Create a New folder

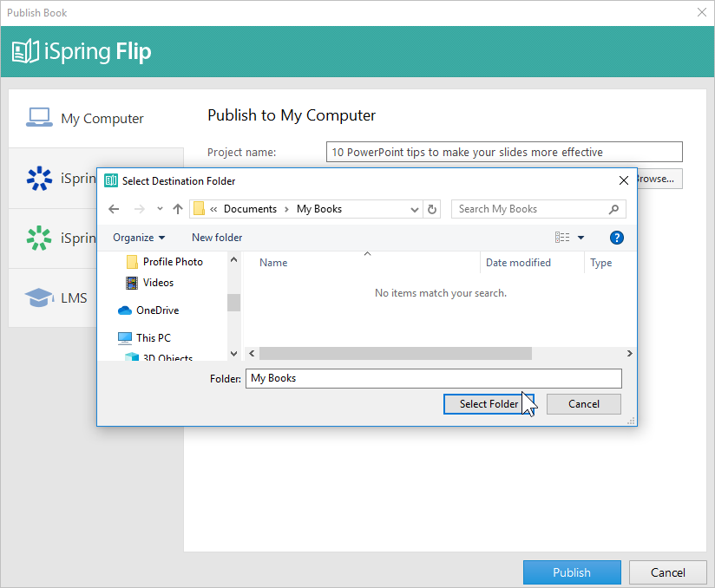pyautogui.click(x=217, y=238)
